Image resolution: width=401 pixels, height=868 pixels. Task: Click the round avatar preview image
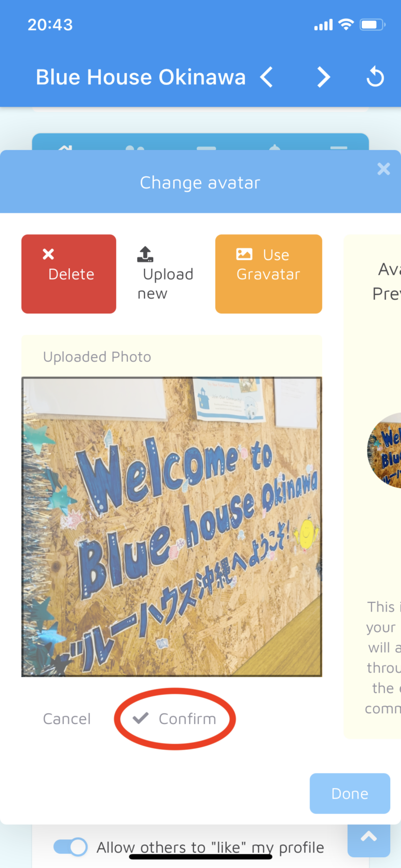[384, 450]
